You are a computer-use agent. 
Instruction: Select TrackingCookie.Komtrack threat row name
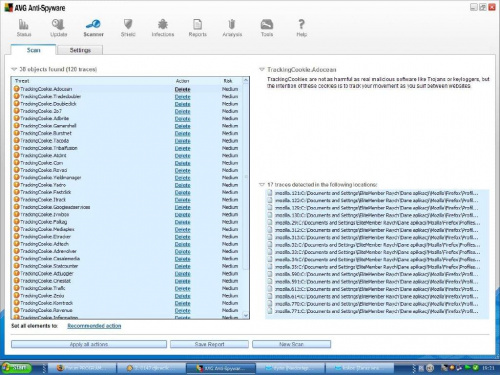[47, 303]
